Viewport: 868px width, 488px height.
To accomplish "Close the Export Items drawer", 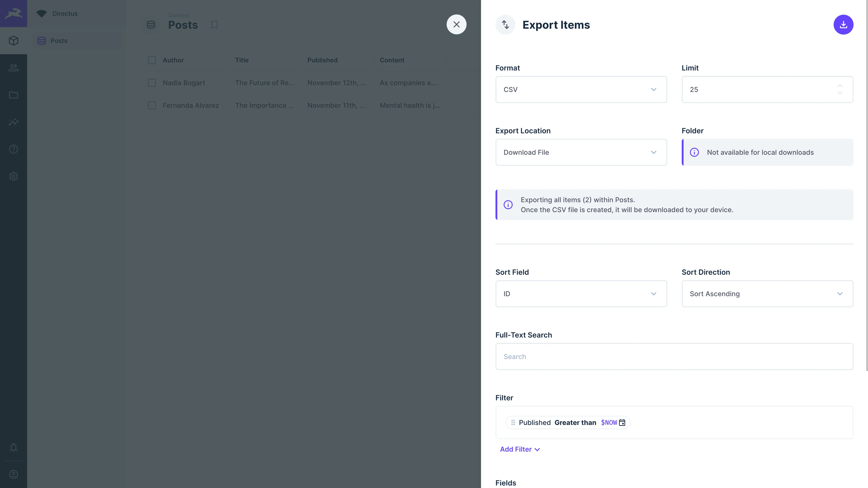I will tap(456, 25).
